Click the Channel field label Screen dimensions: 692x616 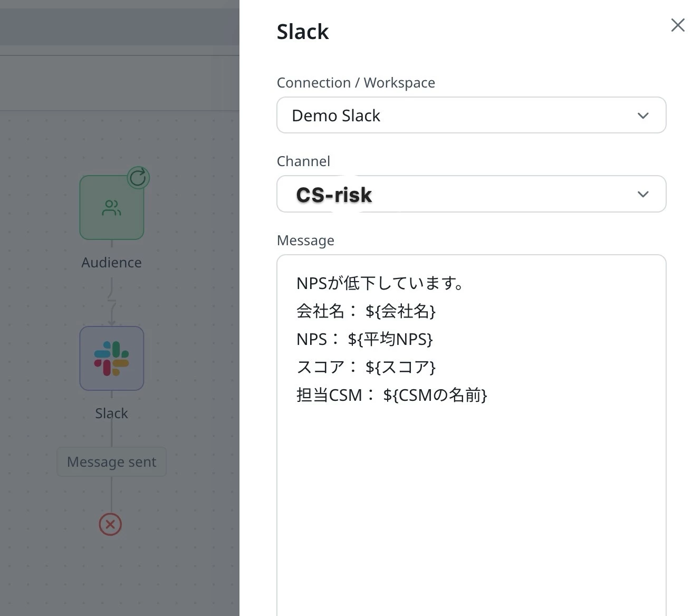coord(303,161)
